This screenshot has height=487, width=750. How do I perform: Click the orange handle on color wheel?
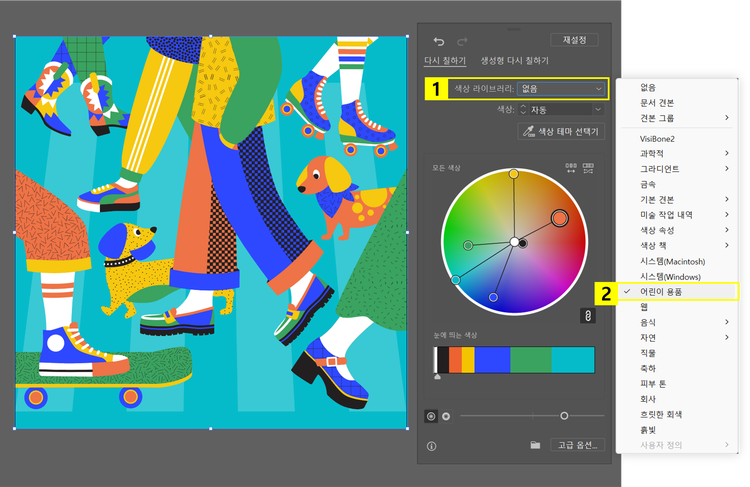560,218
